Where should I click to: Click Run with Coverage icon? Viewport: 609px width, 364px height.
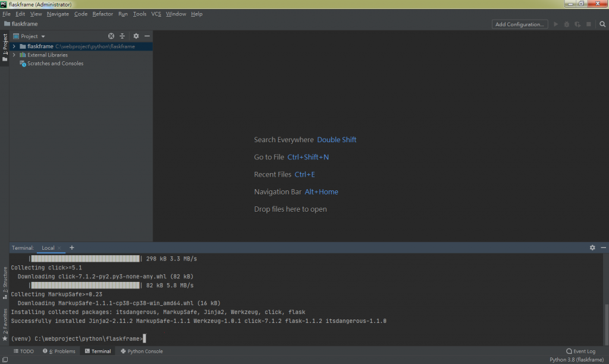(x=577, y=24)
